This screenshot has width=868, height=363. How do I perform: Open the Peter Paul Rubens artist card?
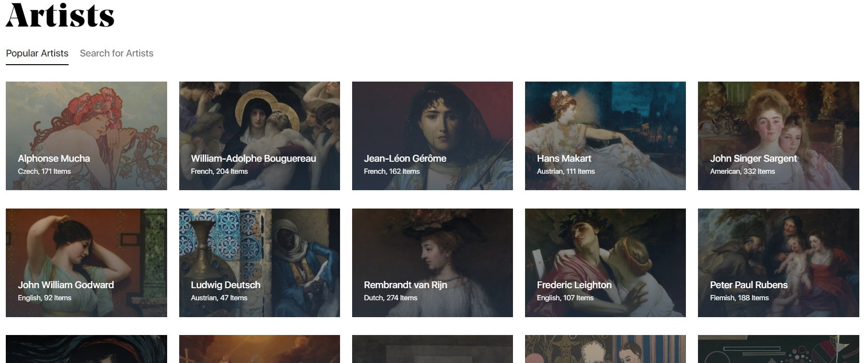pos(779,263)
